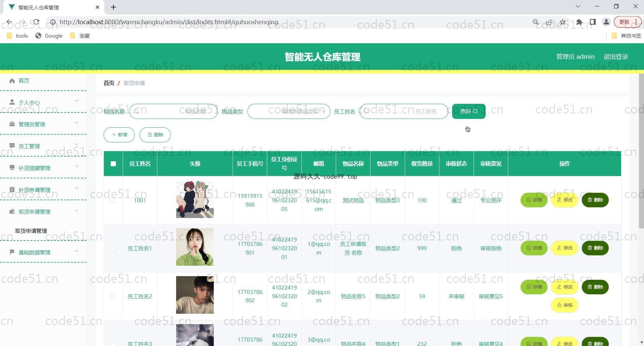Open the 物品类型 dropdown selector
The image size is (644, 346).
tap(289, 111)
